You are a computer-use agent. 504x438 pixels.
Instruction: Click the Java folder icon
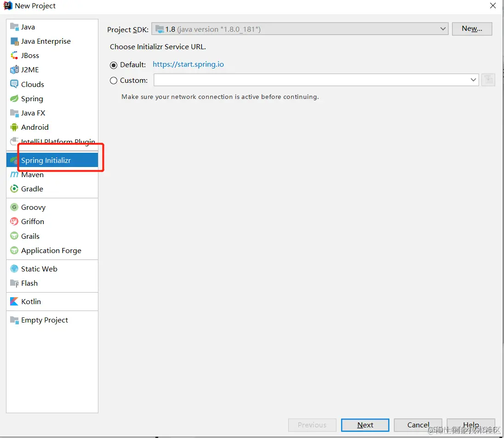click(x=14, y=27)
